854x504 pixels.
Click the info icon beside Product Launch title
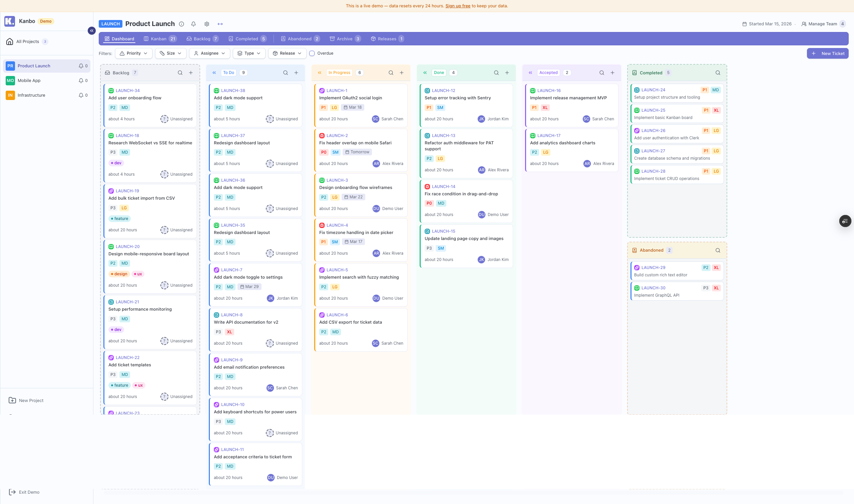(x=181, y=24)
